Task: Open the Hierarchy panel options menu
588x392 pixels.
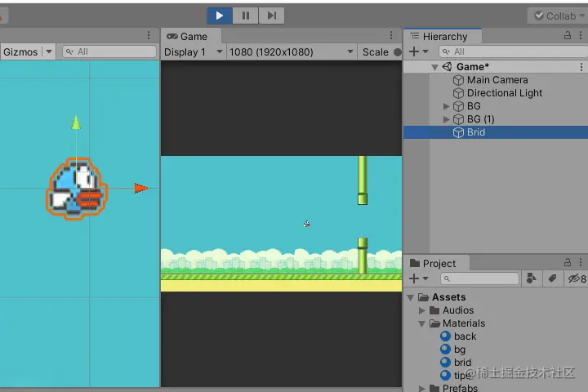Action: [581, 35]
